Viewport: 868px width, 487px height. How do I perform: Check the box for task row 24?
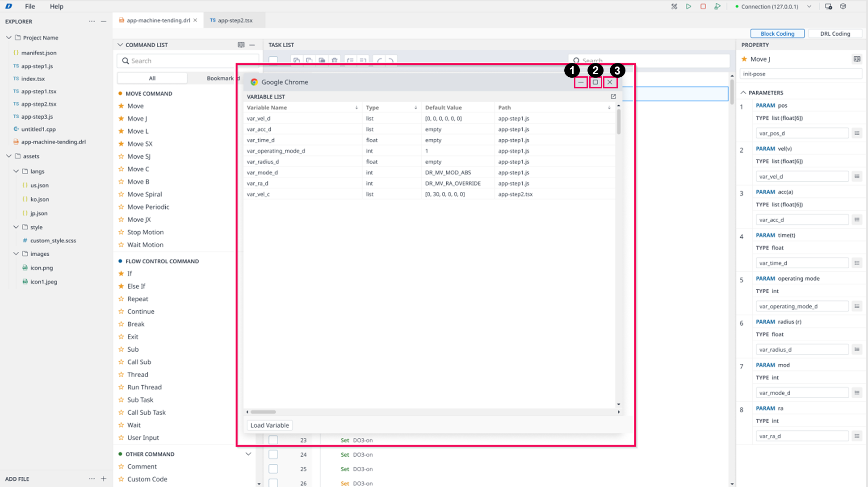click(273, 454)
